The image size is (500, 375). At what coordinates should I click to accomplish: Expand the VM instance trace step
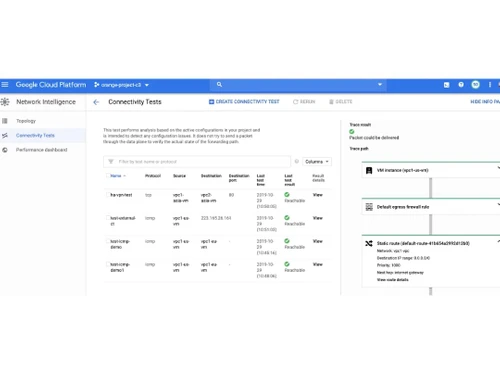click(x=498, y=168)
